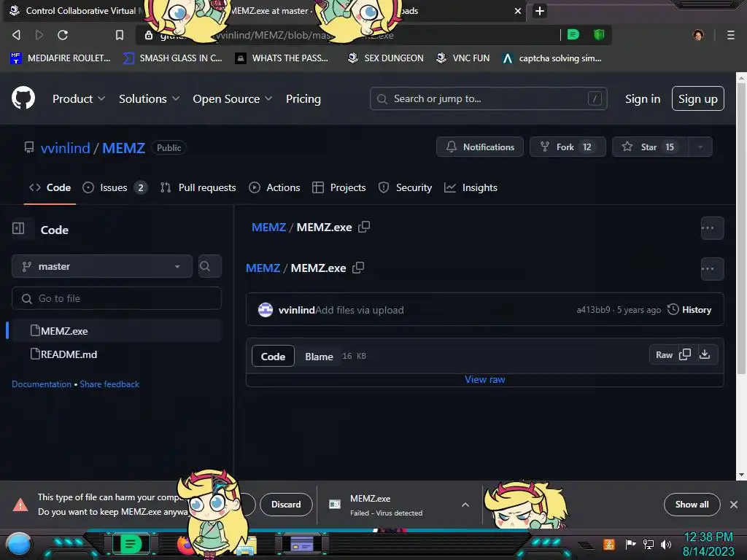Open Actions tab

(274, 187)
